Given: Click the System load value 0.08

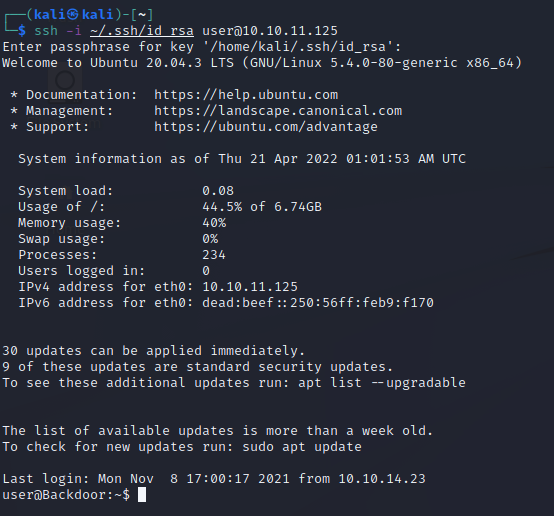Looking at the screenshot, I should pyautogui.click(x=218, y=191).
